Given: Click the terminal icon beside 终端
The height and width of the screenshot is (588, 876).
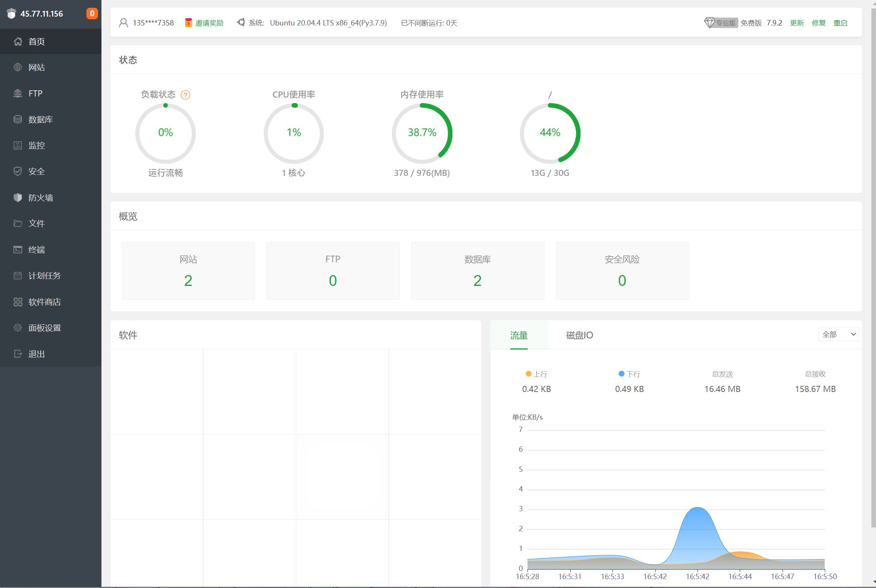Looking at the screenshot, I should pos(18,250).
